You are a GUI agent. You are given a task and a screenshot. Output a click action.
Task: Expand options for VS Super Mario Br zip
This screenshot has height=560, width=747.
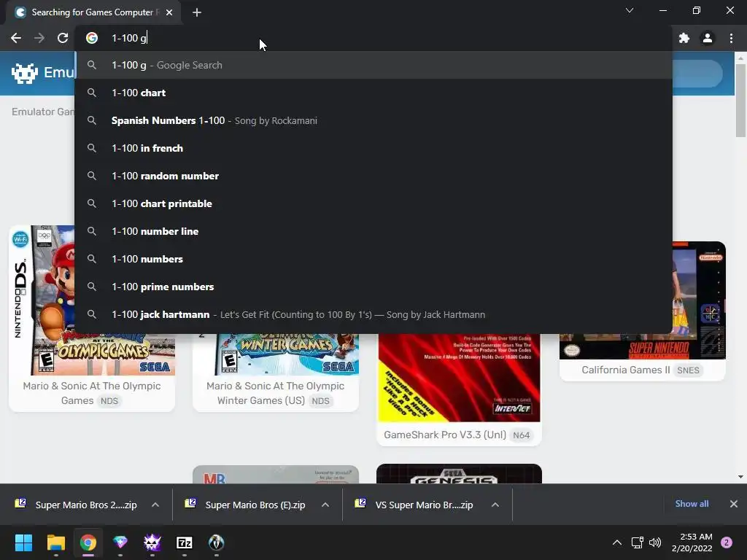pos(495,505)
